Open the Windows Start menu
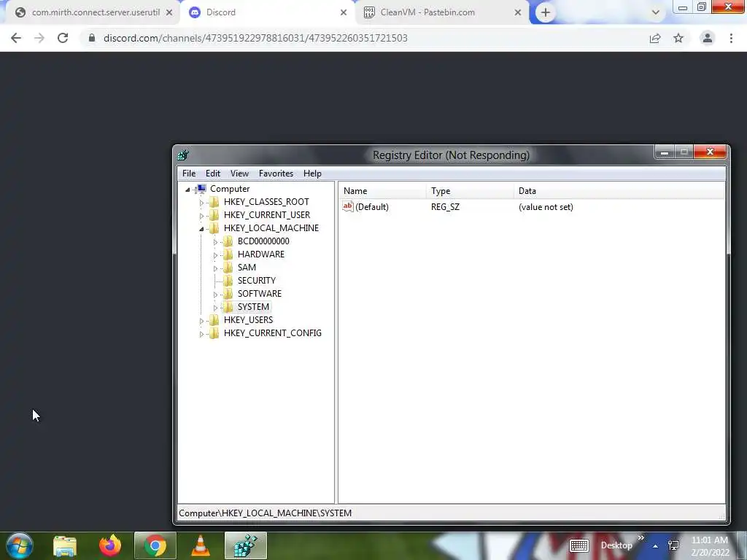Screen dimensions: 747x560 (20, 545)
